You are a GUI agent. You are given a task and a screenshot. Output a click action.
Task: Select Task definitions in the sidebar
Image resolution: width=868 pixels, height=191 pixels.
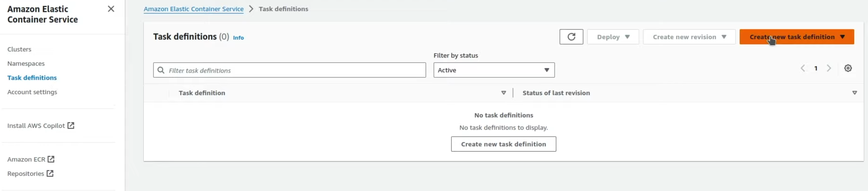(x=32, y=78)
